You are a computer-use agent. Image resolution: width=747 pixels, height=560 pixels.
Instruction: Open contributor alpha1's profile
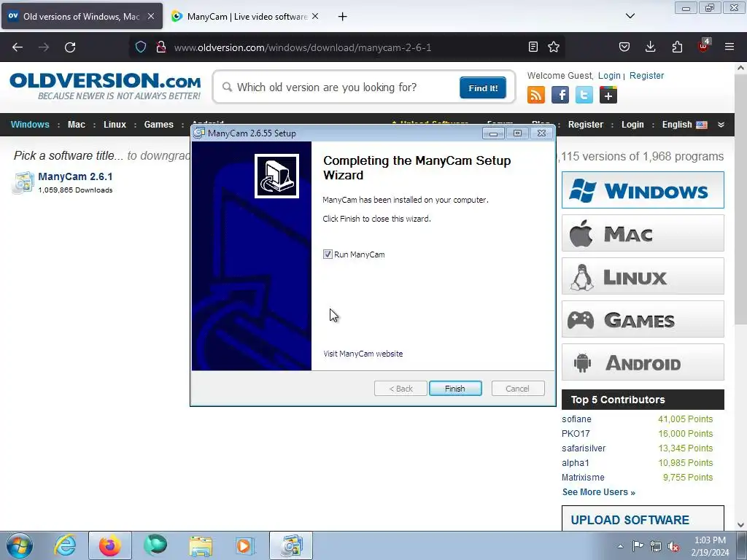point(576,463)
